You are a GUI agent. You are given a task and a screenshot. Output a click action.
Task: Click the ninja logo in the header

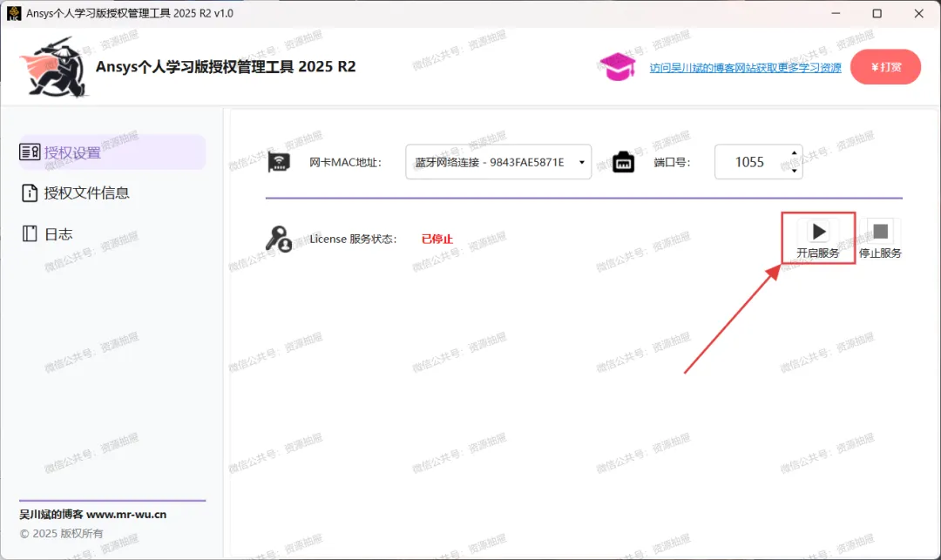(54, 67)
